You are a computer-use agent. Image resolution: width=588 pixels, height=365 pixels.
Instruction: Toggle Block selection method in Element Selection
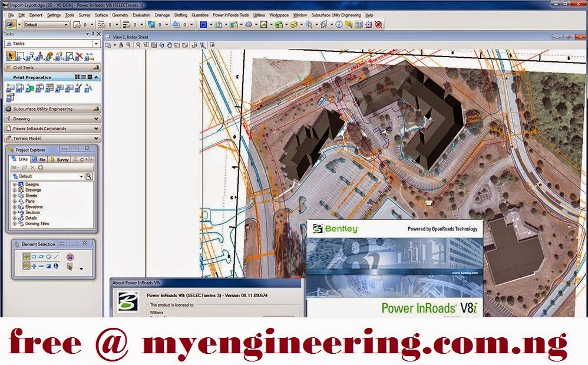point(34,257)
